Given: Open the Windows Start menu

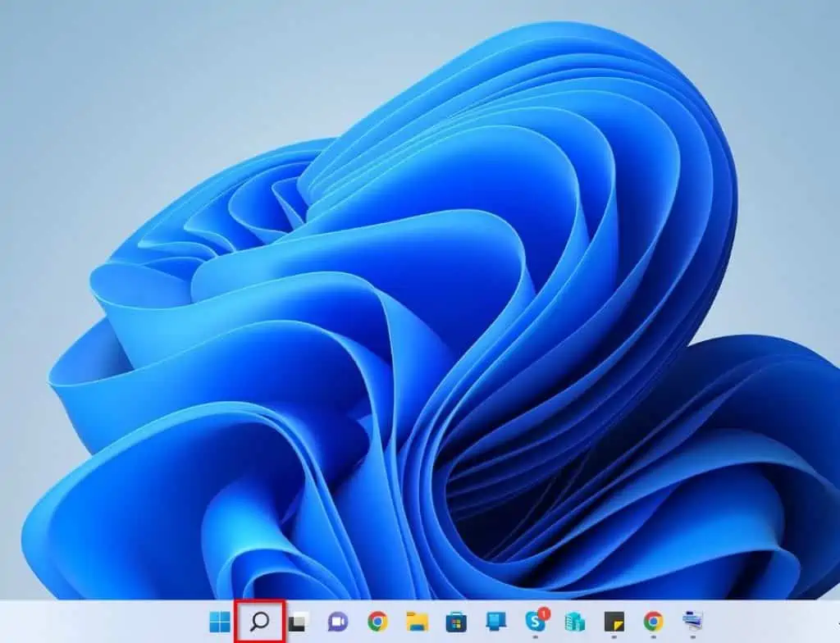Looking at the screenshot, I should pyautogui.click(x=220, y=622).
